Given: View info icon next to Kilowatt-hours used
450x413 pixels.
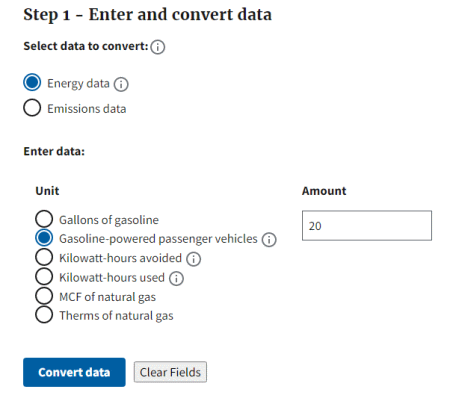Looking at the screenshot, I should click(x=176, y=278).
